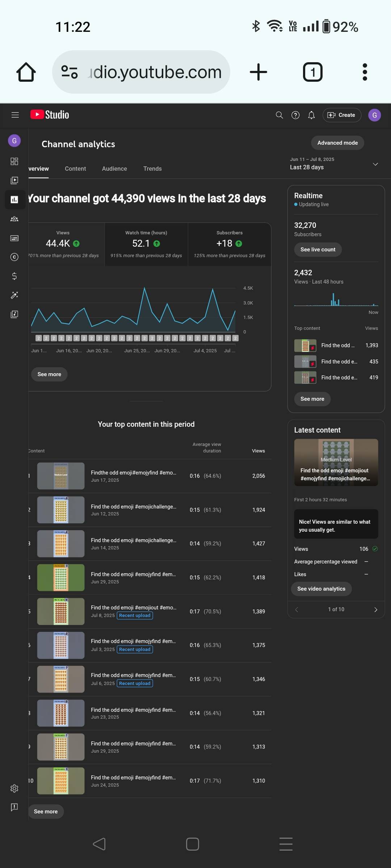Select the Watch time (hours) metric card

(x=146, y=244)
